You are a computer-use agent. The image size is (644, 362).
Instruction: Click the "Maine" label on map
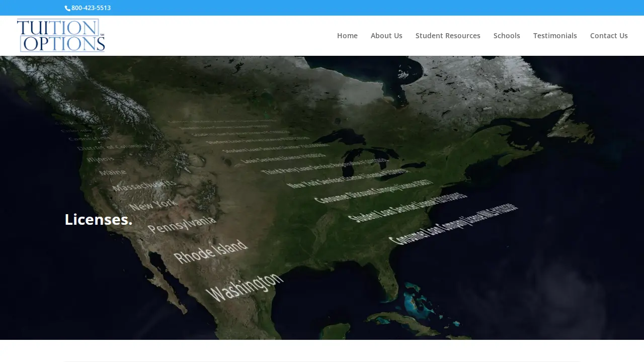pyautogui.click(x=113, y=172)
